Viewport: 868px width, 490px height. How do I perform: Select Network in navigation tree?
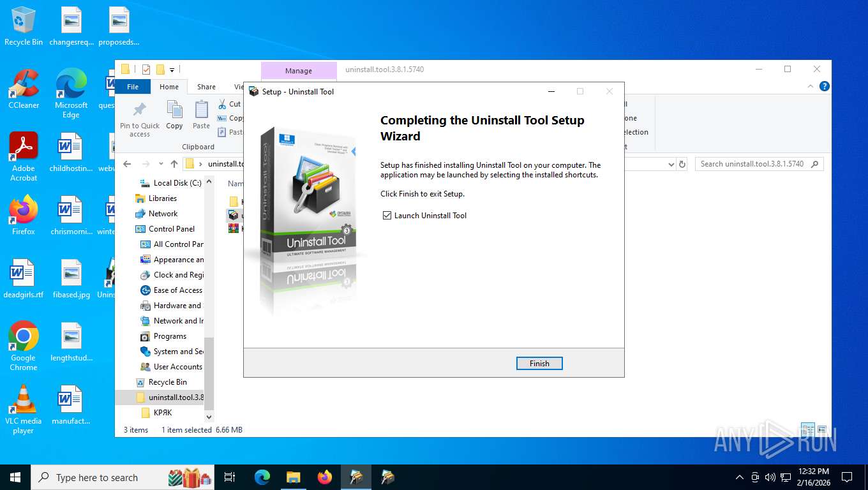tap(156, 214)
